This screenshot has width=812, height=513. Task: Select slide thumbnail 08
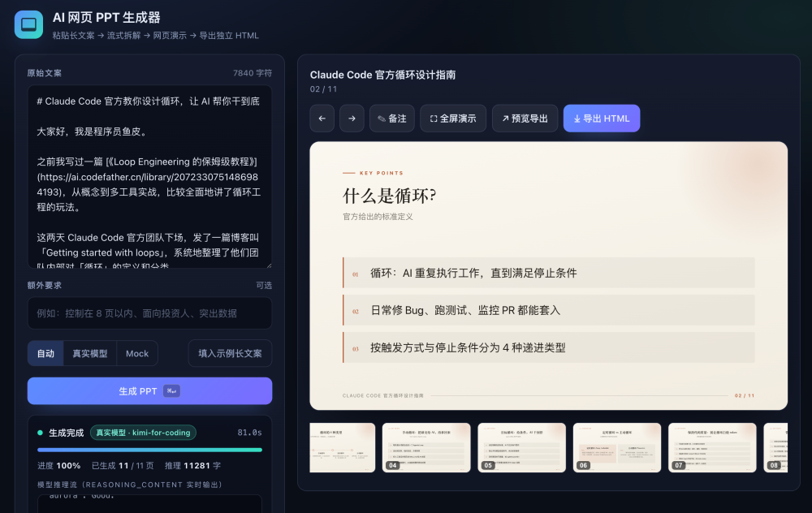pos(775,447)
